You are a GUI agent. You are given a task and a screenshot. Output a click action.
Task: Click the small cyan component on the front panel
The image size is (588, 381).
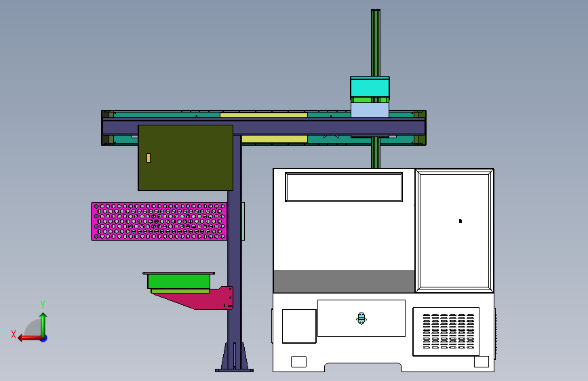[361, 319]
